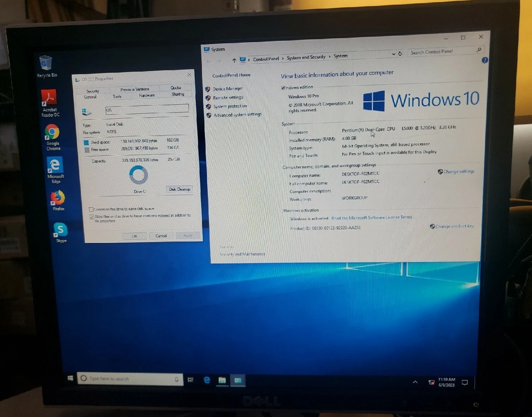532x417 pixels.
Task: Open the Recycle Bin desktop icon
Action: click(47, 66)
